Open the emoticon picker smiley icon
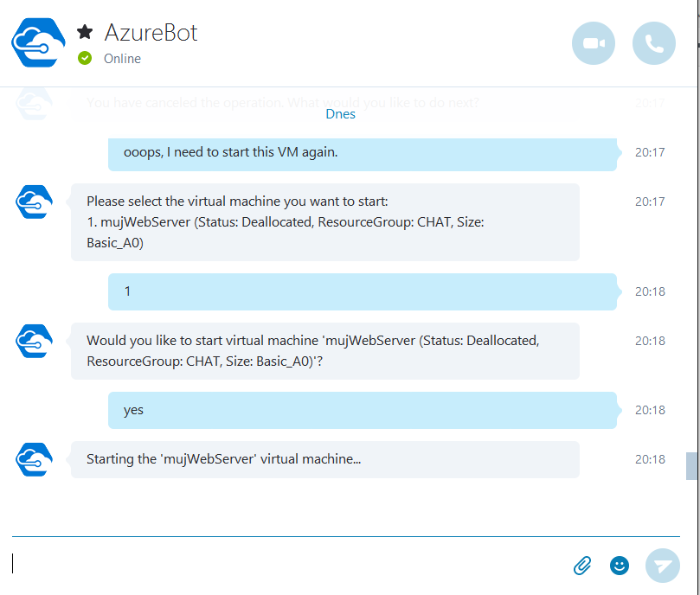This screenshot has width=700, height=595. (620, 566)
